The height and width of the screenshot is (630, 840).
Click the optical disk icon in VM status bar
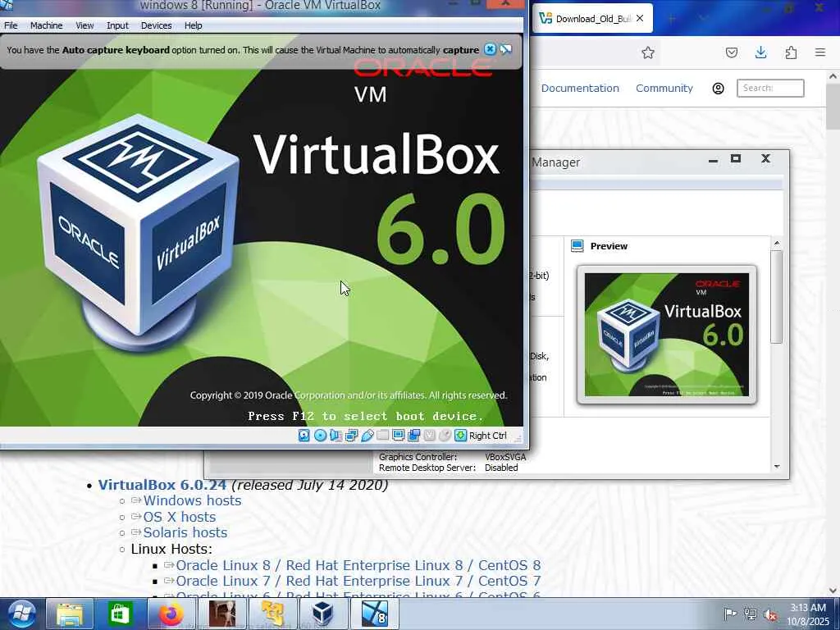(x=320, y=436)
